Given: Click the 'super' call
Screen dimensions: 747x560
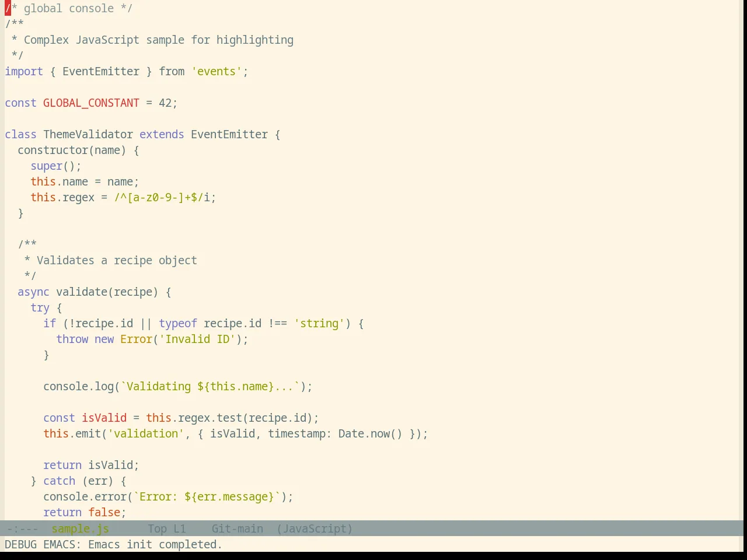Looking at the screenshot, I should pos(46,166).
